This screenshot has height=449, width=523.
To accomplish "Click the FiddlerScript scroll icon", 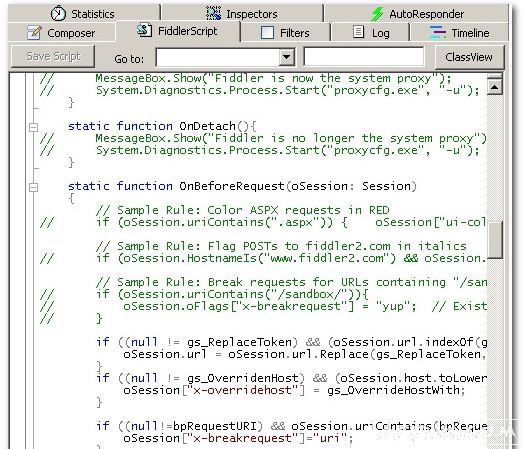I will [x=145, y=30].
